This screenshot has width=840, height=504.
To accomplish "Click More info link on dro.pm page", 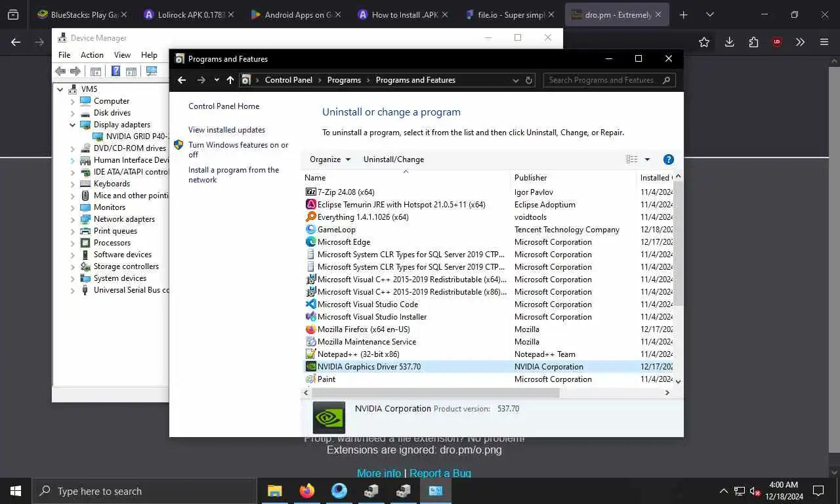I will coord(379,473).
